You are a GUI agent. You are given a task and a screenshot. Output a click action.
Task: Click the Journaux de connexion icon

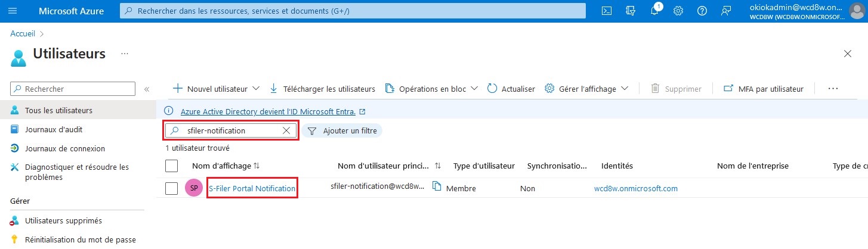(15, 148)
